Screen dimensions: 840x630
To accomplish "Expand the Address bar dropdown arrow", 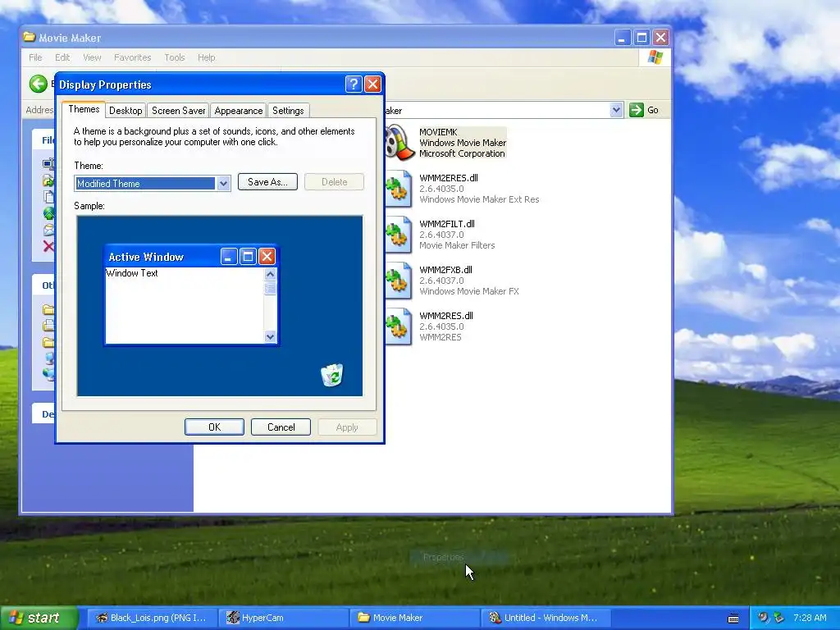I will click(616, 110).
